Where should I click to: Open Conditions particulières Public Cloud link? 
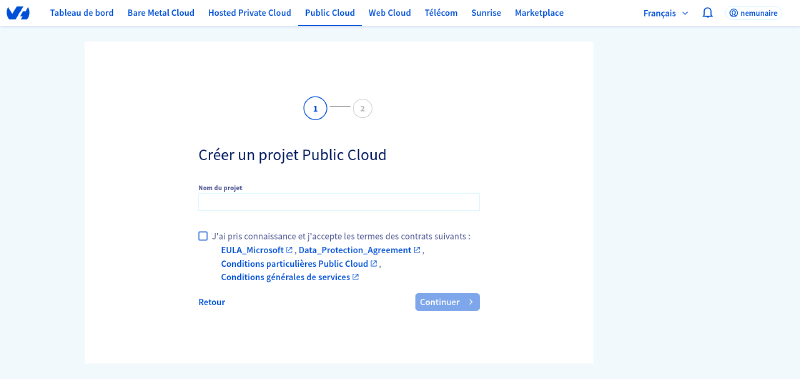294,264
